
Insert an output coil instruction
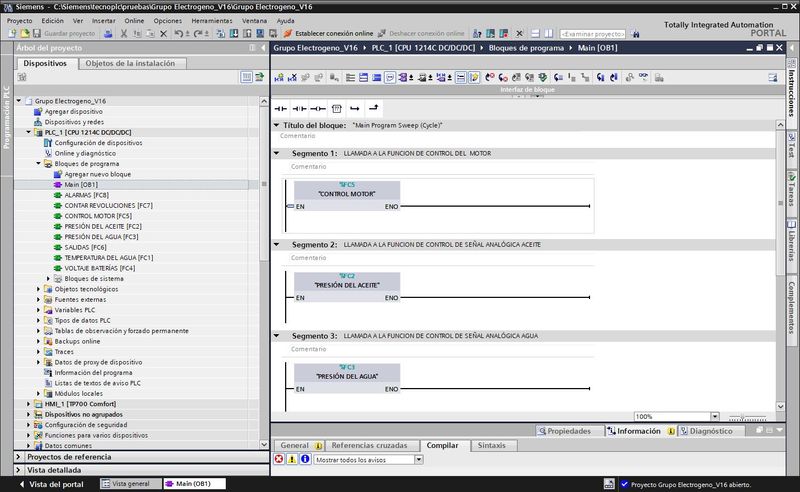[318, 108]
